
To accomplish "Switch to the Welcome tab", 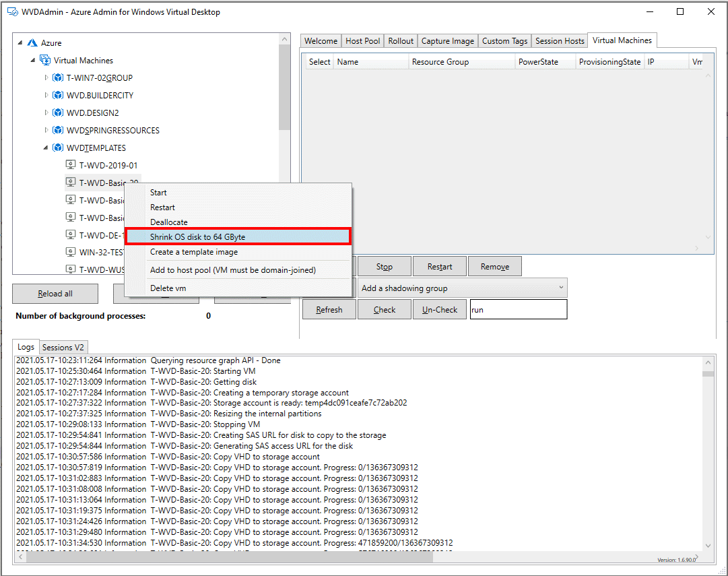I will [321, 41].
